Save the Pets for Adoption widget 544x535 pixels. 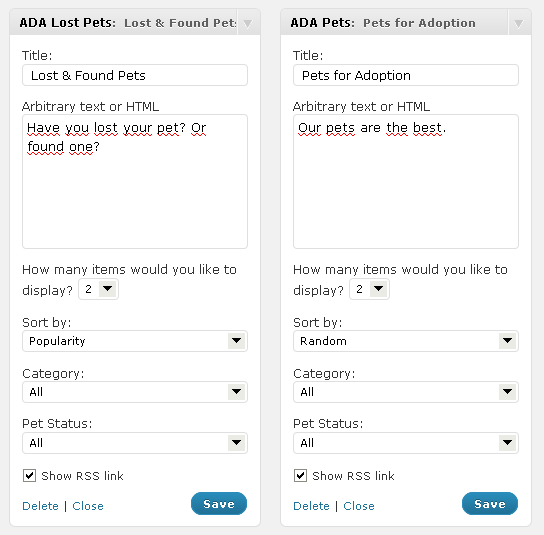(490, 503)
